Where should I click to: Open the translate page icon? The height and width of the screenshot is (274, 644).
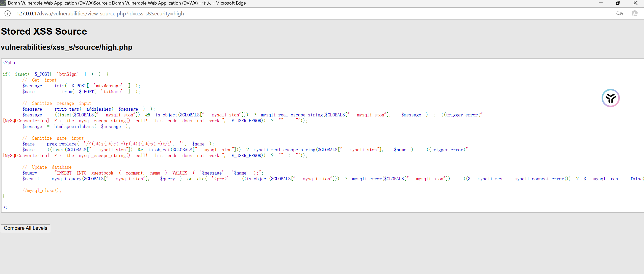coord(619,13)
